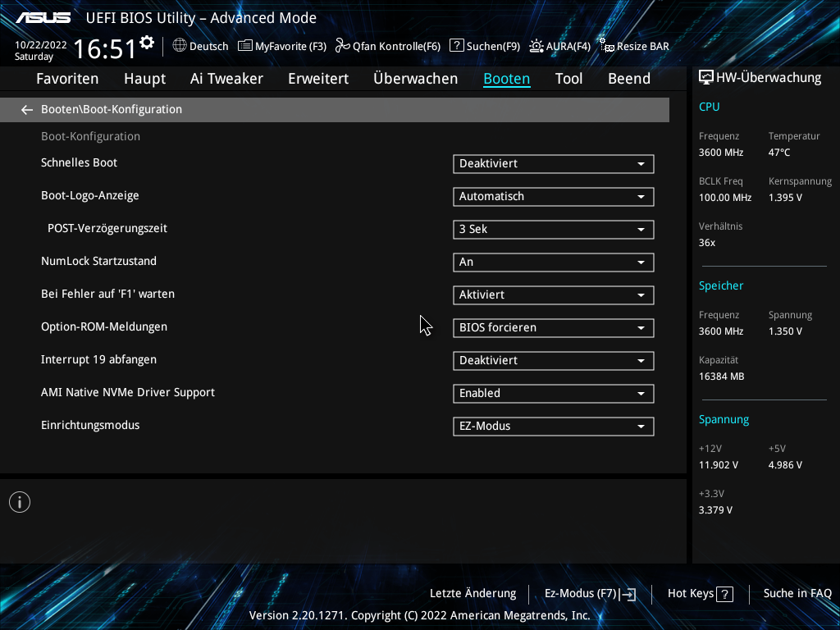Open the Option-ROM-Meldungen dropdown

click(554, 328)
